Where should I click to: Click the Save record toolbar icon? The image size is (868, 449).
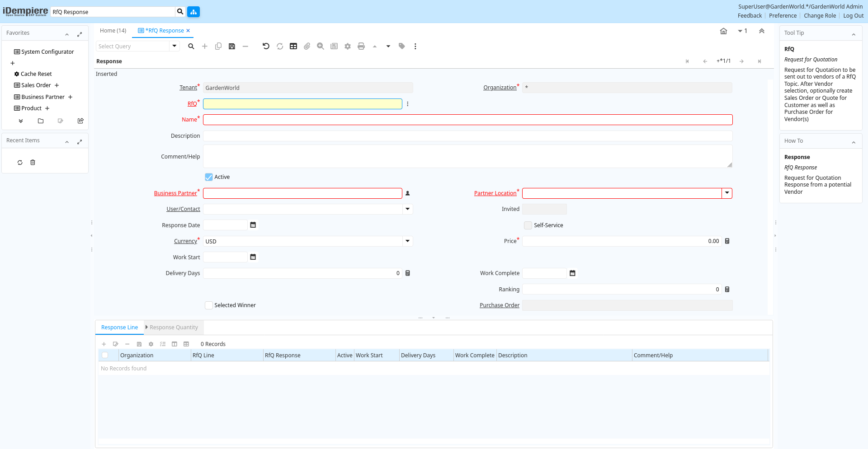232,46
